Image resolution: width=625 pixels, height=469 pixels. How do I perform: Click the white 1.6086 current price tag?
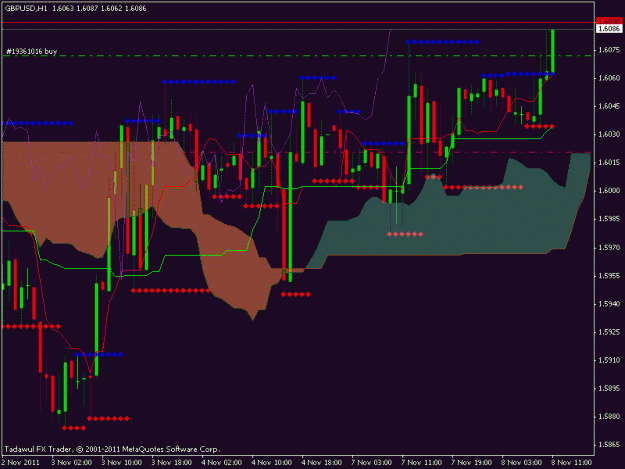(x=609, y=29)
